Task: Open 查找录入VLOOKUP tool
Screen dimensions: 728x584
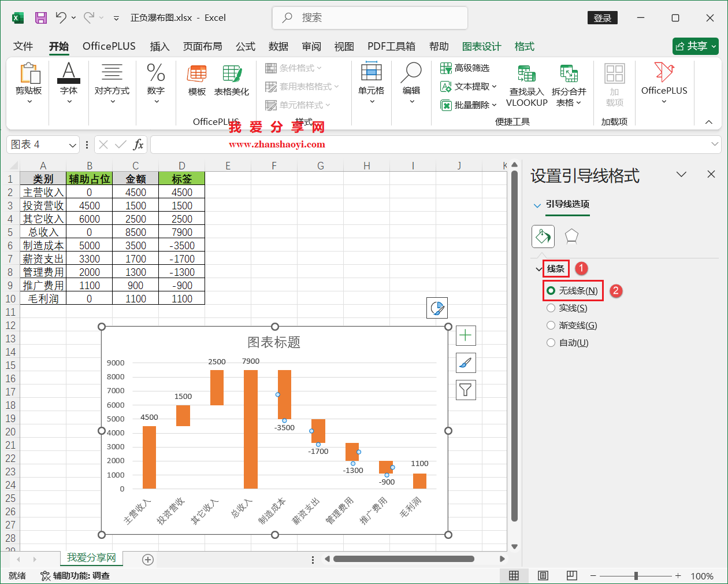Action: (x=526, y=86)
